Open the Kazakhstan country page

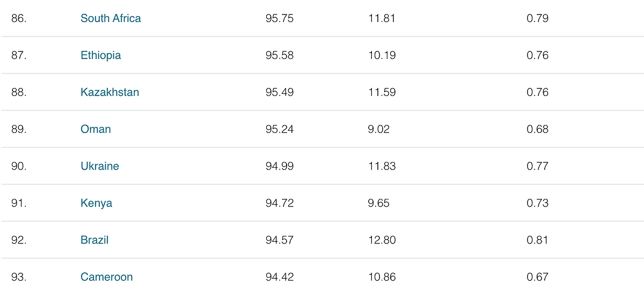click(x=109, y=92)
